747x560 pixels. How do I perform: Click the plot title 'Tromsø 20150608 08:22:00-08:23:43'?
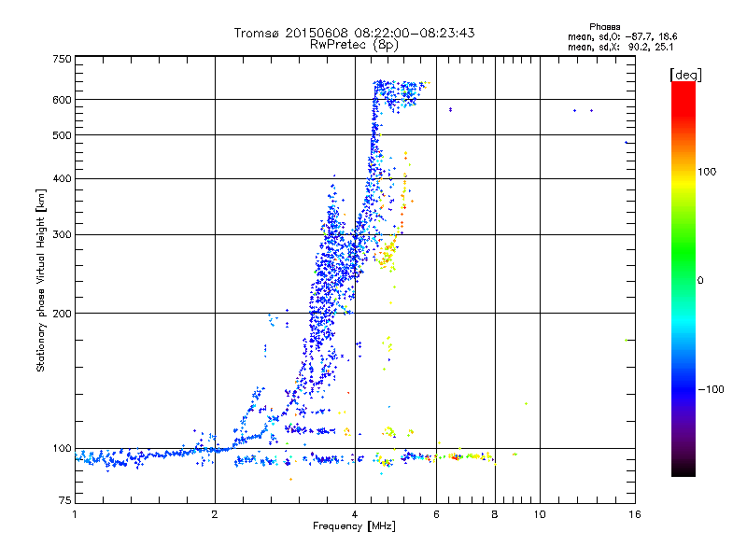point(354,33)
